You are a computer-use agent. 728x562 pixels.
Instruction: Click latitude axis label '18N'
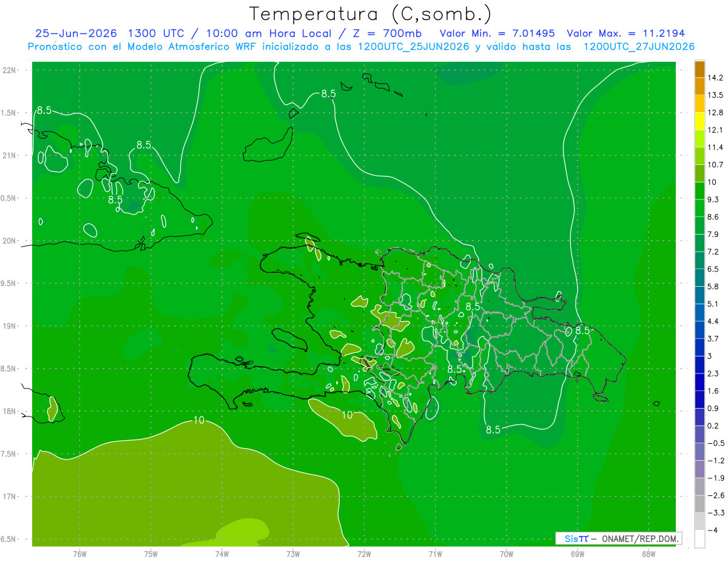coord(10,411)
